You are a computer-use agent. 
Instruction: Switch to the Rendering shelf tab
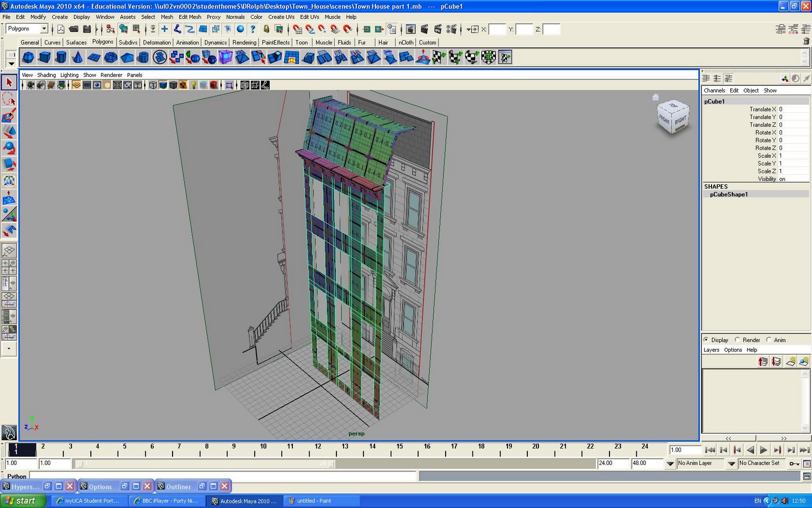[x=244, y=43]
